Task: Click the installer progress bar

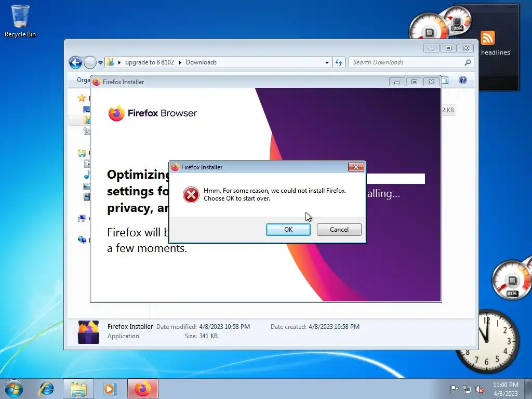Action: [395, 179]
